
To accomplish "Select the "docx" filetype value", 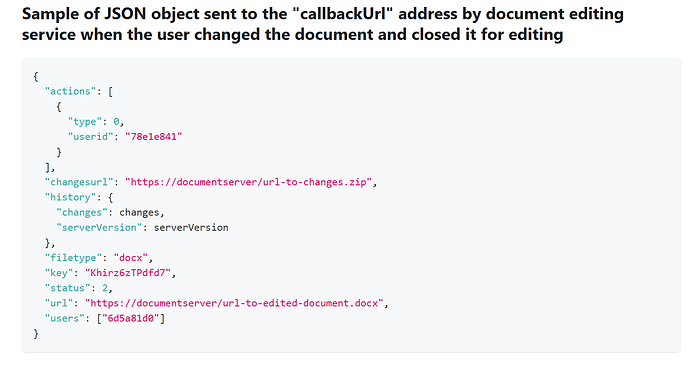I will tap(131, 258).
